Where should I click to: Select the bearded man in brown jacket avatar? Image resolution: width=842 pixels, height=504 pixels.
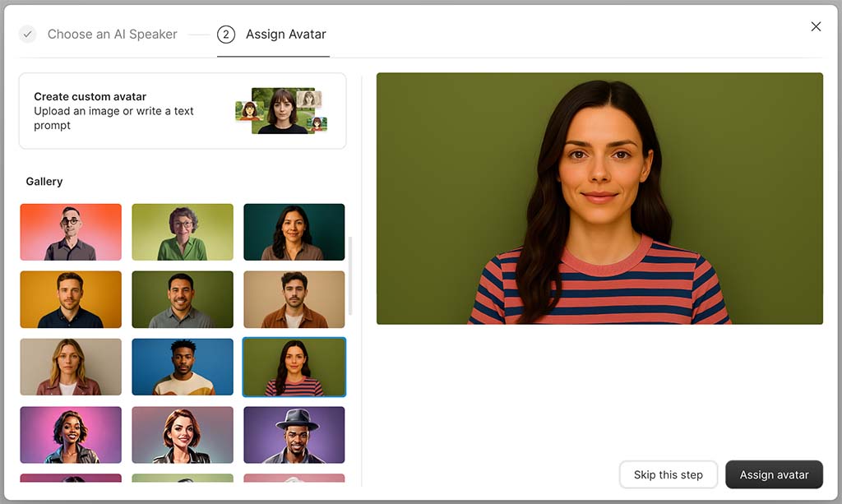point(294,299)
